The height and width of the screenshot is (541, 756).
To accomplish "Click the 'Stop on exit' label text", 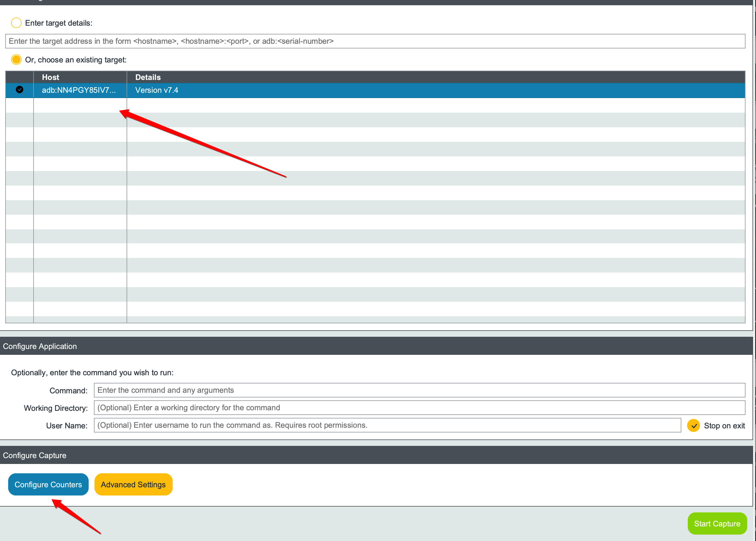I will pos(724,426).
